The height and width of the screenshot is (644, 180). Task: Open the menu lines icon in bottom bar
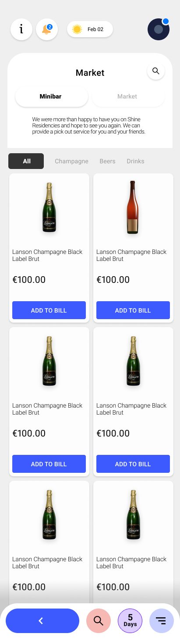pos(162,621)
